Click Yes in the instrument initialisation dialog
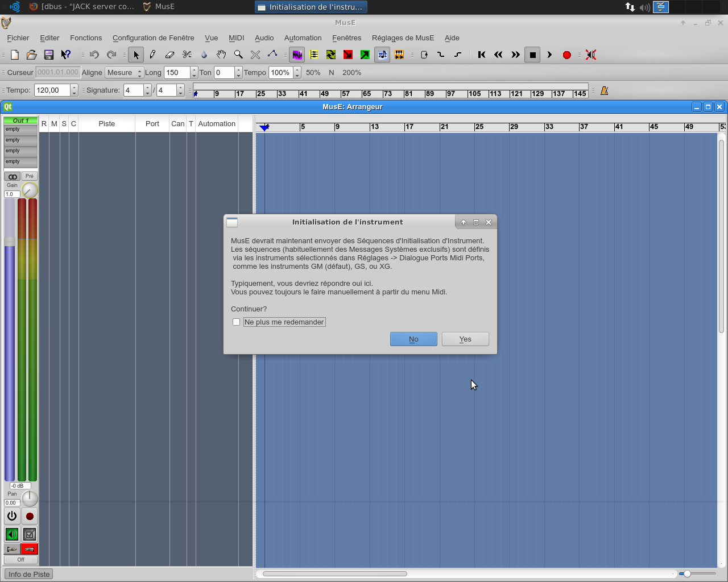 (465, 339)
